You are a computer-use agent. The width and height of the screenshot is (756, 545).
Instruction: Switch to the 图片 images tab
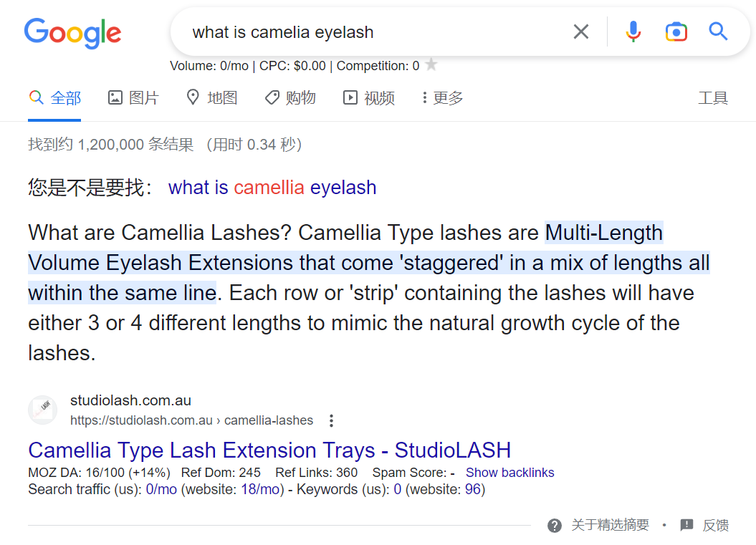click(x=133, y=98)
